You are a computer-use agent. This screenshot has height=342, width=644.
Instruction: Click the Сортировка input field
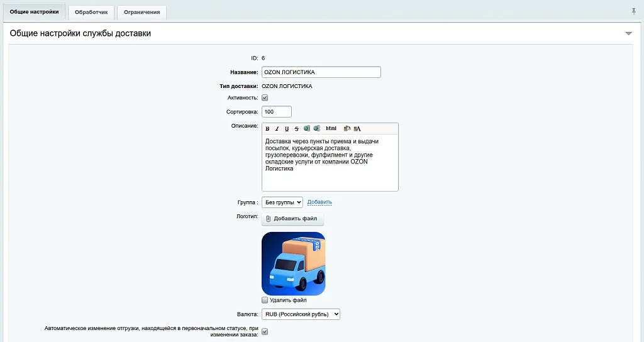[x=277, y=112]
